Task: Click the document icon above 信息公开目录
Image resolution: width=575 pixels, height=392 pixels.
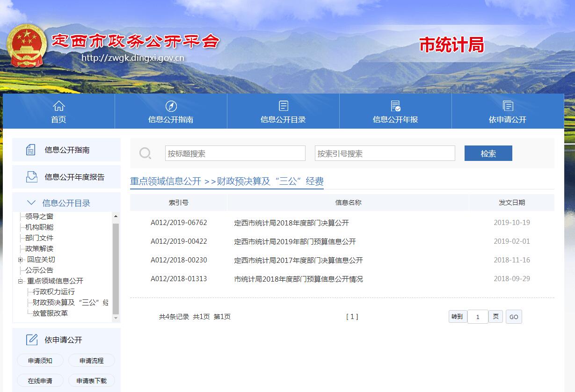Action: [x=283, y=106]
